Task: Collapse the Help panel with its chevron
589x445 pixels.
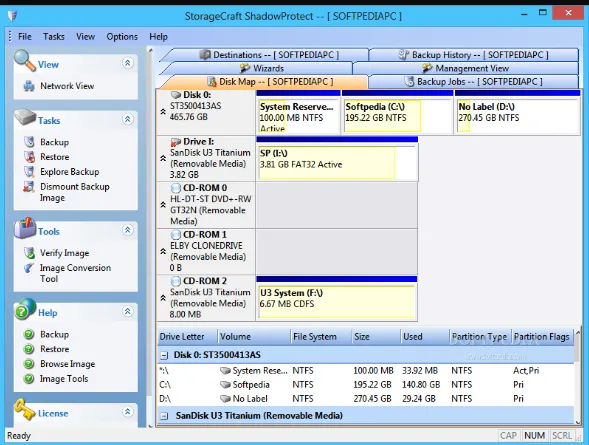Action: 128,311
